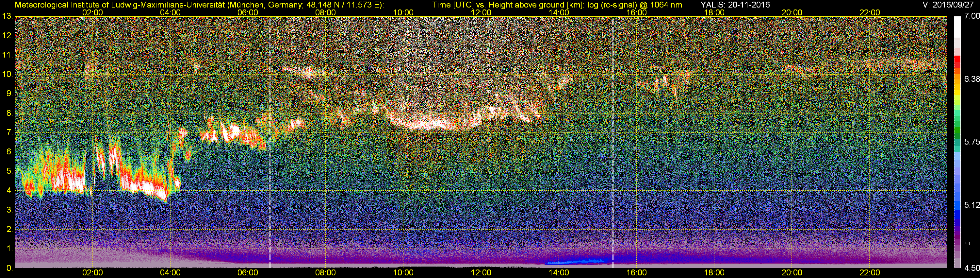Click the 22:00 label on the top time axis
Viewport: 980px width, 278px height.
tap(870, 12)
